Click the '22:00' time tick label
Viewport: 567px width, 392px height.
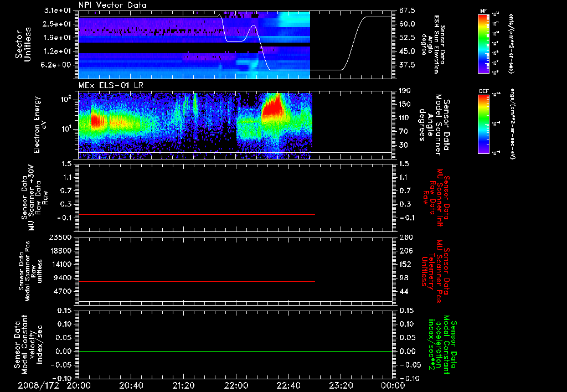point(236,385)
